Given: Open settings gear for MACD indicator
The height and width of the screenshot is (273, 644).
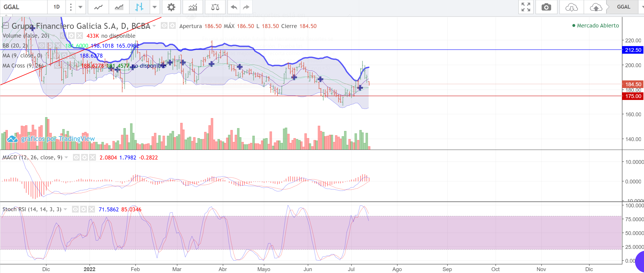Looking at the screenshot, I should (x=84, y=157).
